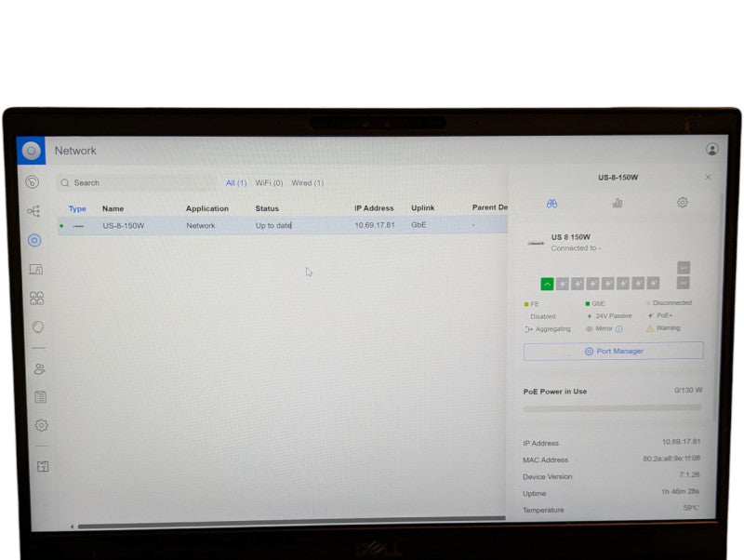
Task: Sort by the Name column header
Action: coord(113,208)
